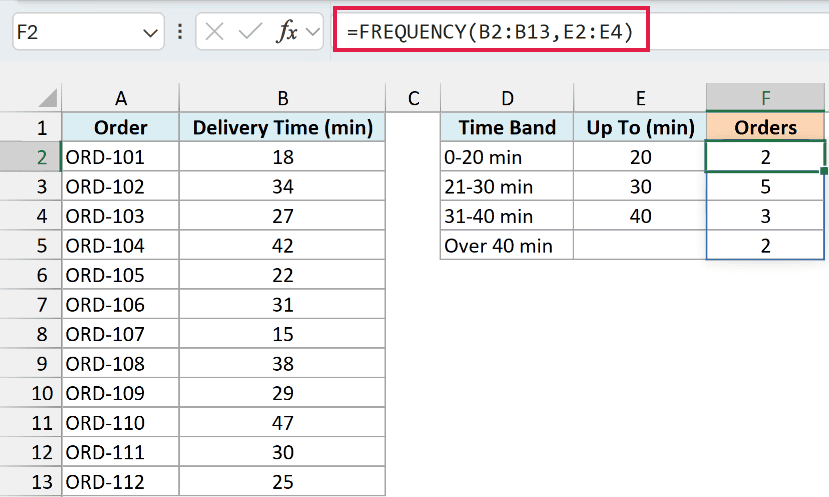
Task: Select delivery time cell 29
Action: click(282, 393)
